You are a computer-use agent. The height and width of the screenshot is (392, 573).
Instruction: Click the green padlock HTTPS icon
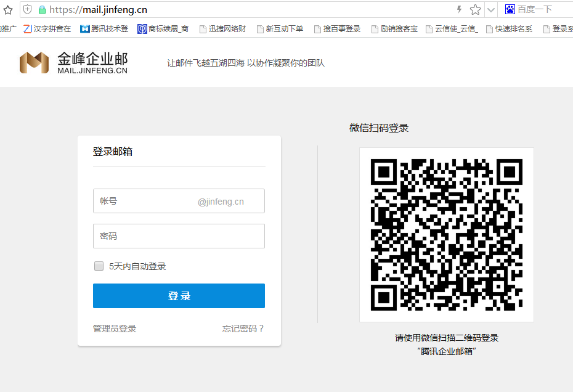42,10
